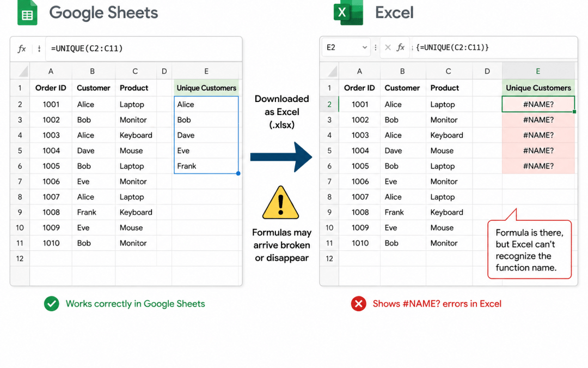Click order '1003' cell in Excel
The height and width of the screenshot is (368, 588).
coord(359,135)
